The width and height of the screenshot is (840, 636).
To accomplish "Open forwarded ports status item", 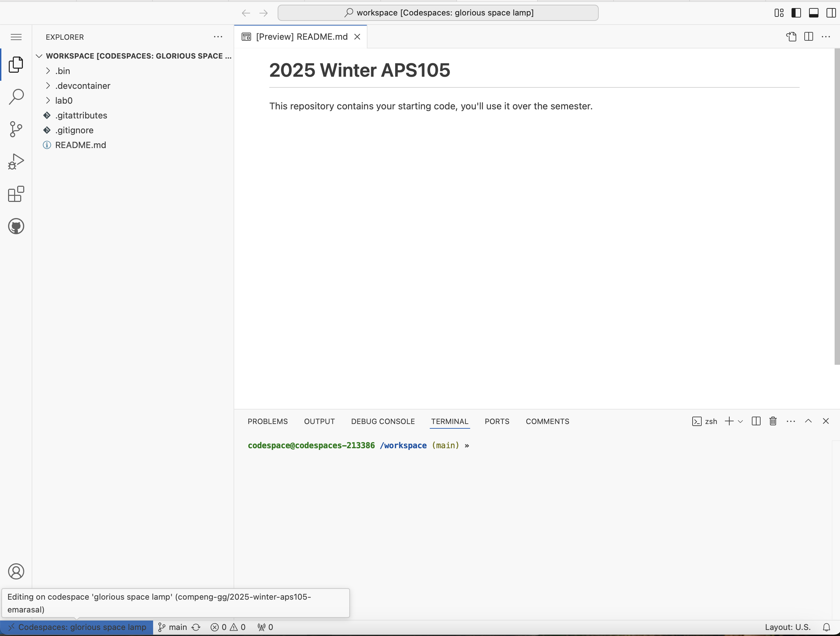I will coord(266,627).
